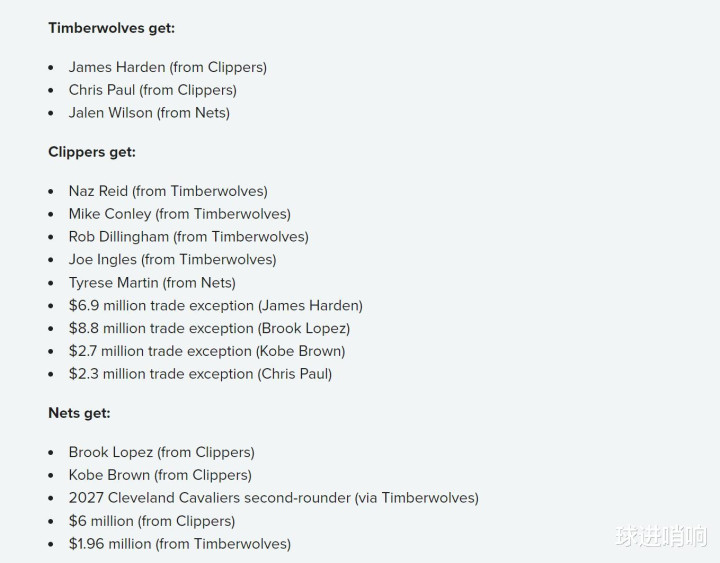Click the Joe Ingles entry
The image size is (720, 563).
coord(172,260)
